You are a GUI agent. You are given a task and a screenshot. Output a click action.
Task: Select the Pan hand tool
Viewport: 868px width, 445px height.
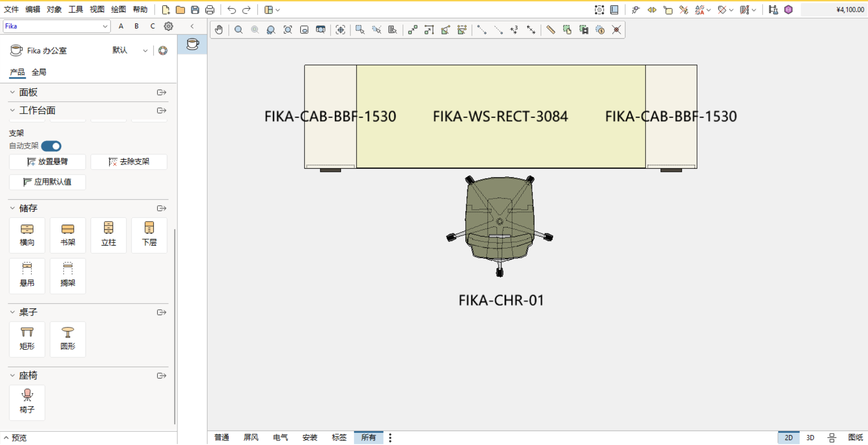pos(219,30)
